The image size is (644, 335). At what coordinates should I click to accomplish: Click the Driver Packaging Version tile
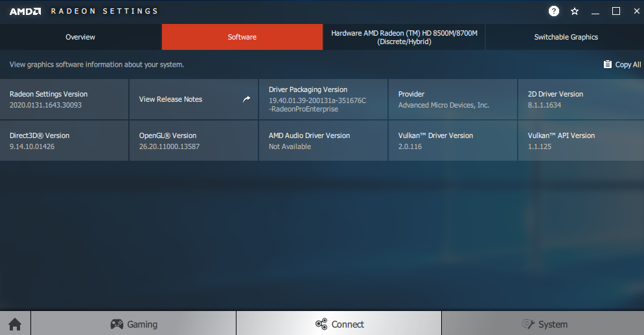(x=323, y=99)
